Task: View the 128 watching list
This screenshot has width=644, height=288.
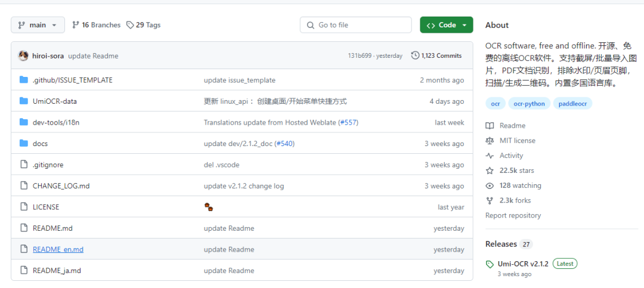Action: (x=521, y=185)
